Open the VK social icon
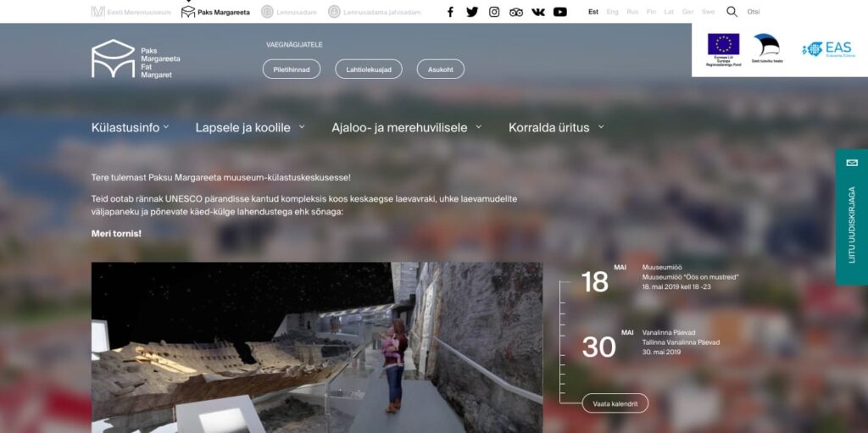 (x=538, y=12)
